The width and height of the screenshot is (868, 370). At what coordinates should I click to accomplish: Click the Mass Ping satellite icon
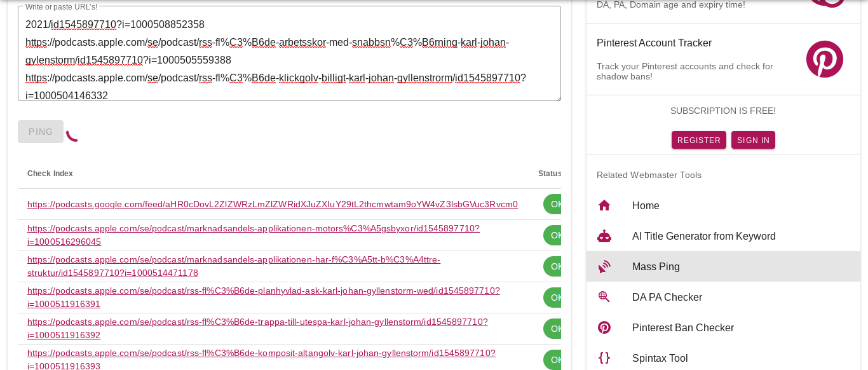[x=604, y=266]
